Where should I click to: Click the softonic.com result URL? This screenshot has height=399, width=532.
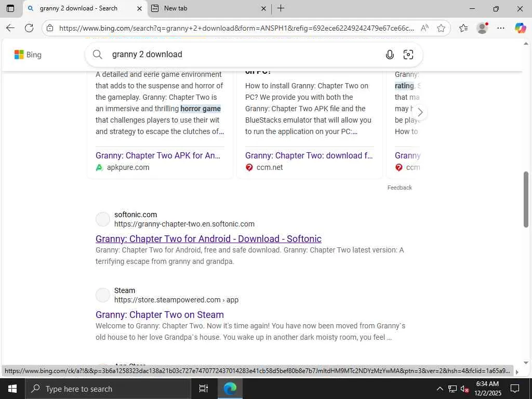click(184, 224)
